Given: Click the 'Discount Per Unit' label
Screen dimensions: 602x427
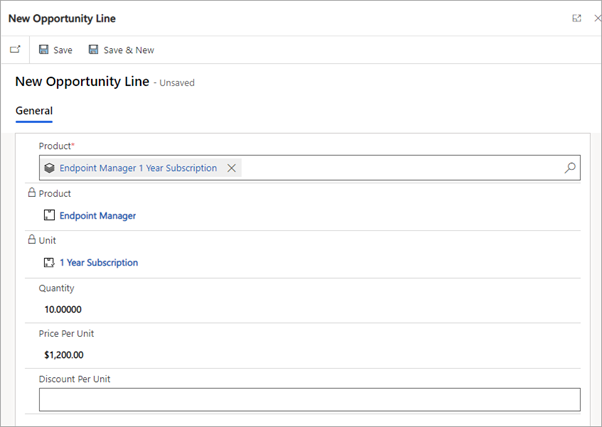Looking at the screenshot, I should pos(74,379).
